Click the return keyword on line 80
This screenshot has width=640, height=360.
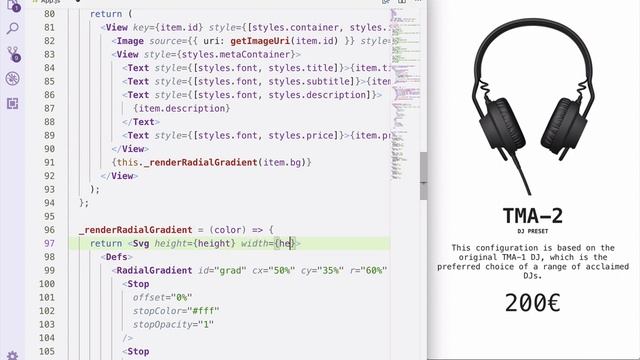[x=106, y=14]
